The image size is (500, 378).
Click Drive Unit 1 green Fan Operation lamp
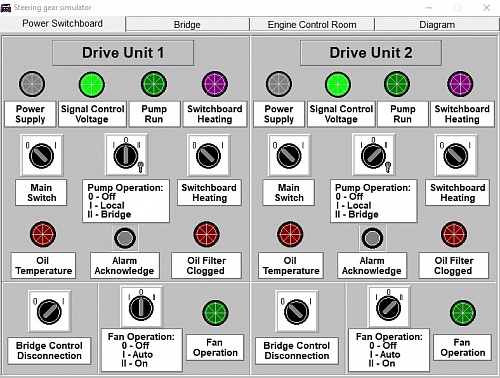(215, 313)
